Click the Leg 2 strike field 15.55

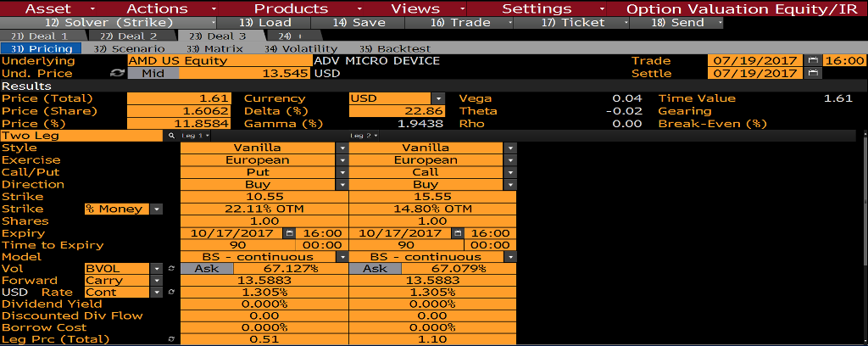click(433, 197)
